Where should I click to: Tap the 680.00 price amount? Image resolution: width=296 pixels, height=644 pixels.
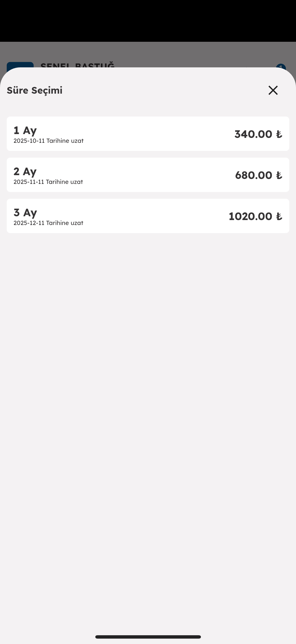click(x=253, y=175)
